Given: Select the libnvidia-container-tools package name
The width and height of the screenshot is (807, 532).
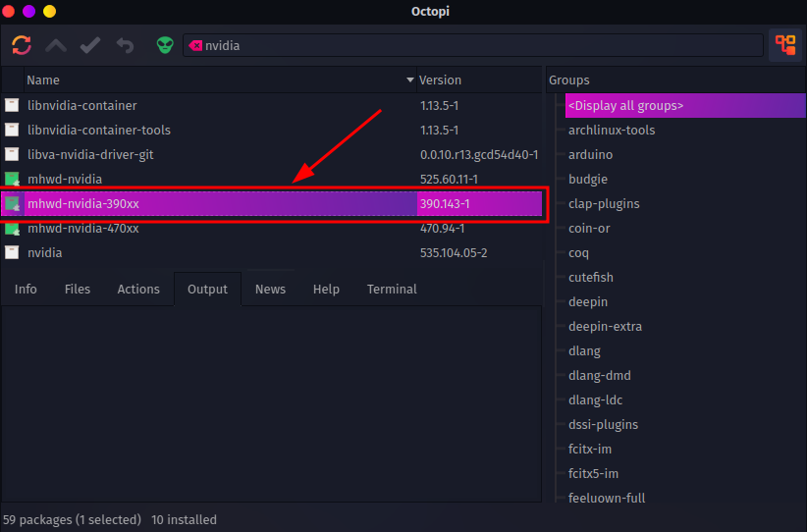Looking at the screenshot, I should tap(99, 131).
